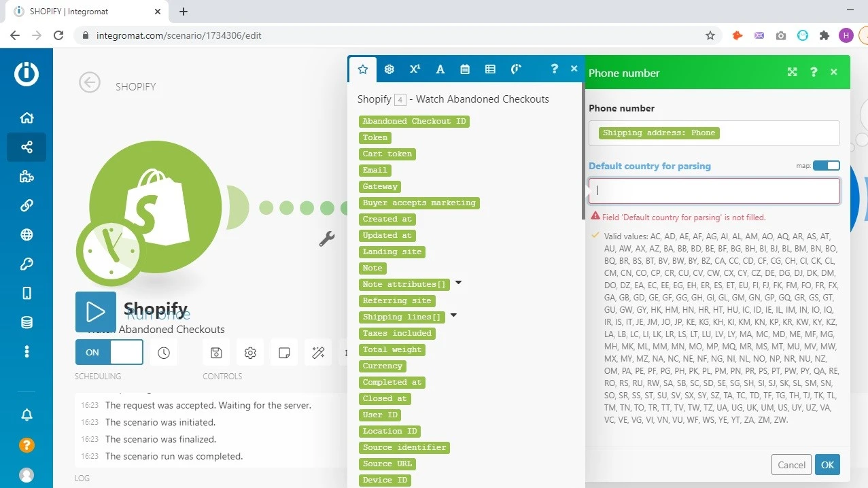Click the Integromat logo

pos(27,73)
